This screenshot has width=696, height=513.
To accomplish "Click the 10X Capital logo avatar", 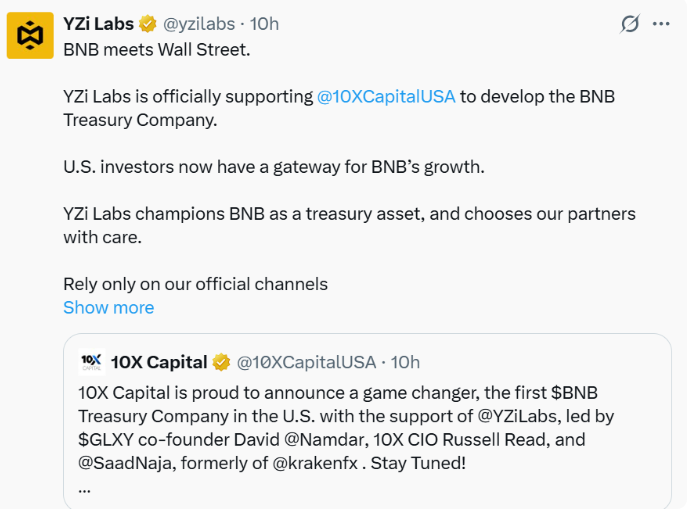I will (92, 362).
